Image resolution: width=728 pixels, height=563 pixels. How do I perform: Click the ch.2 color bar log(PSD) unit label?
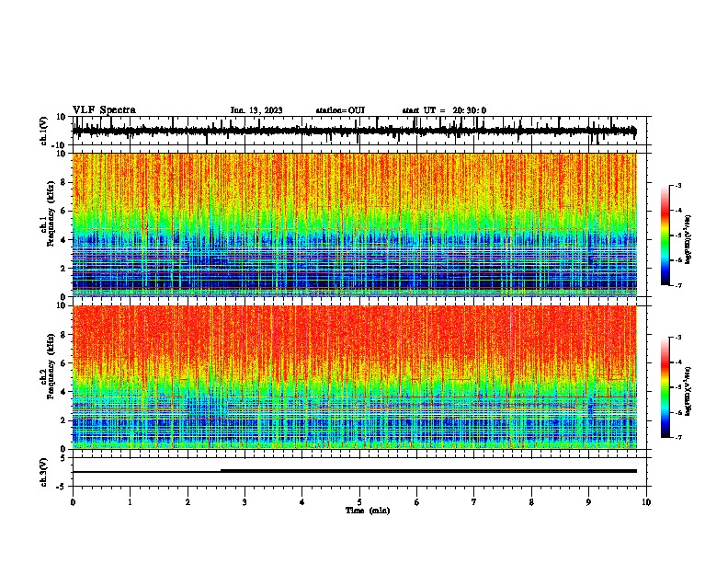(688, 391)
